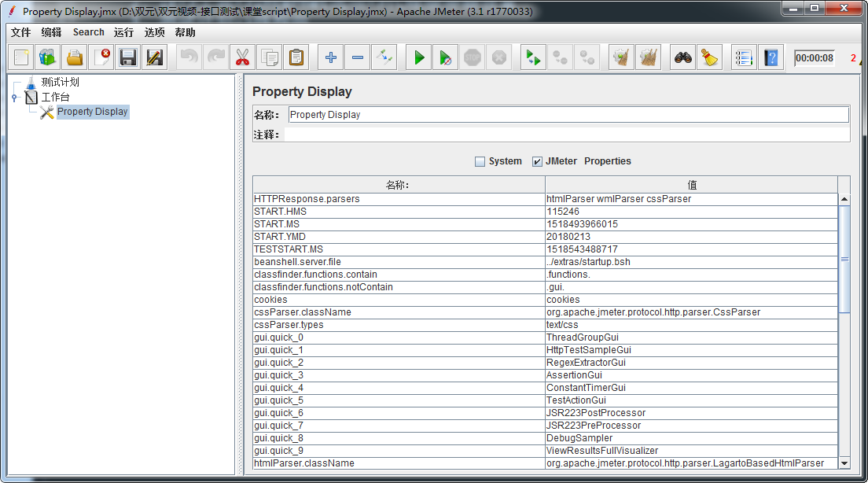Click the New test plan icon

(x=21, y=57)
